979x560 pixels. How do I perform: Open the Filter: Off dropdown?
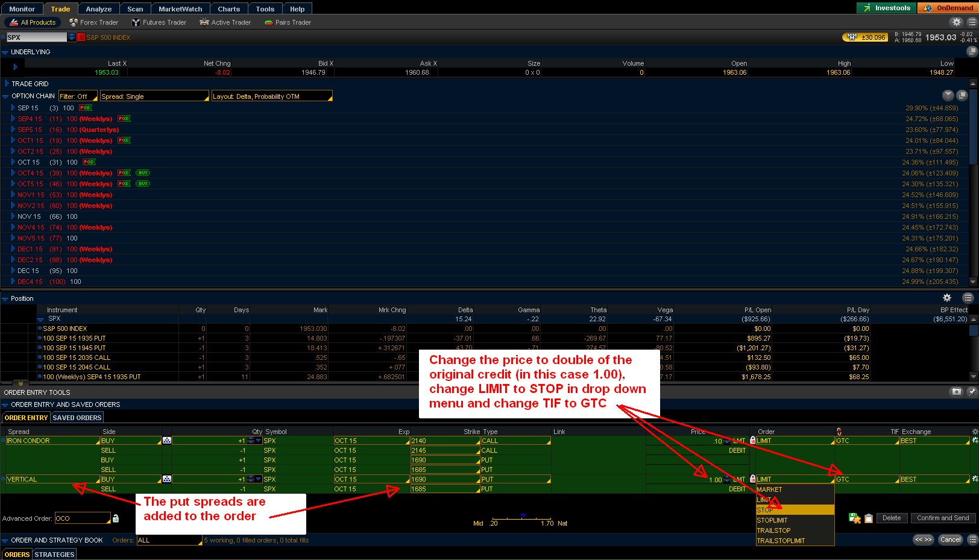coord(78,96)
